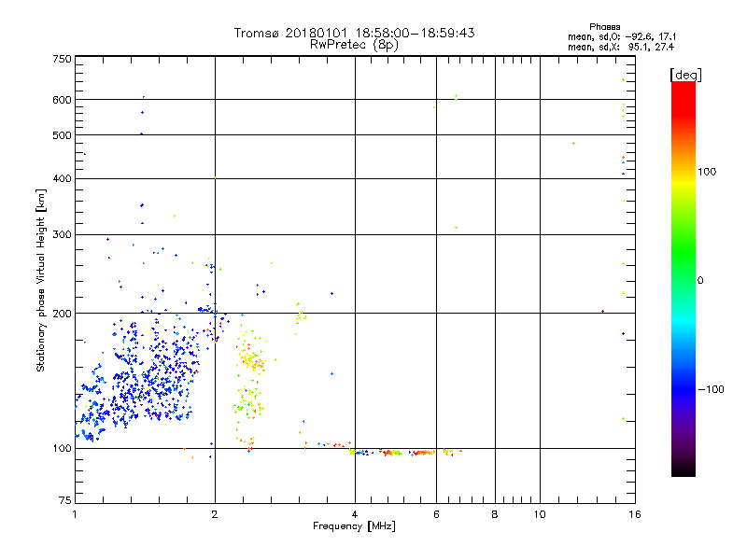The width and height of the screenshot is (747, 560).
Task: Click the '75' y-axis tick label
Action: [x=65, y=500]
